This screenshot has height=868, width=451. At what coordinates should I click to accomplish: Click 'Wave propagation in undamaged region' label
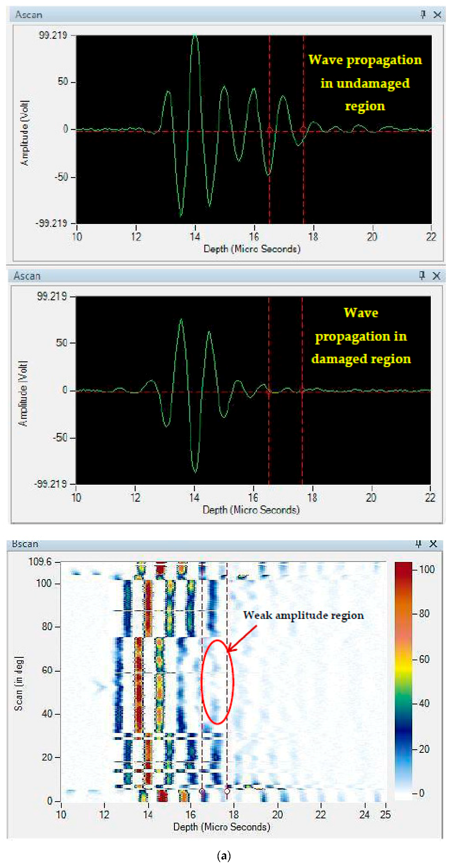click(x=365, y=83)
